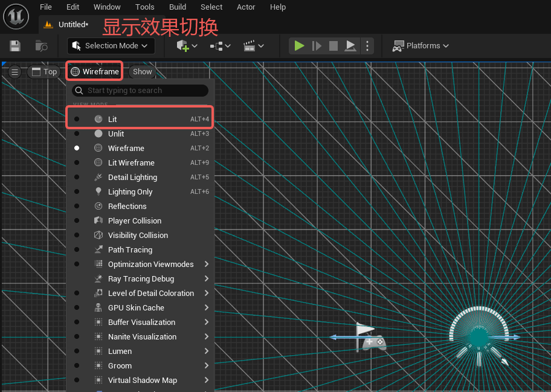Click the view mode search field
Screen dimensions: 551x392
pos(140,90)
